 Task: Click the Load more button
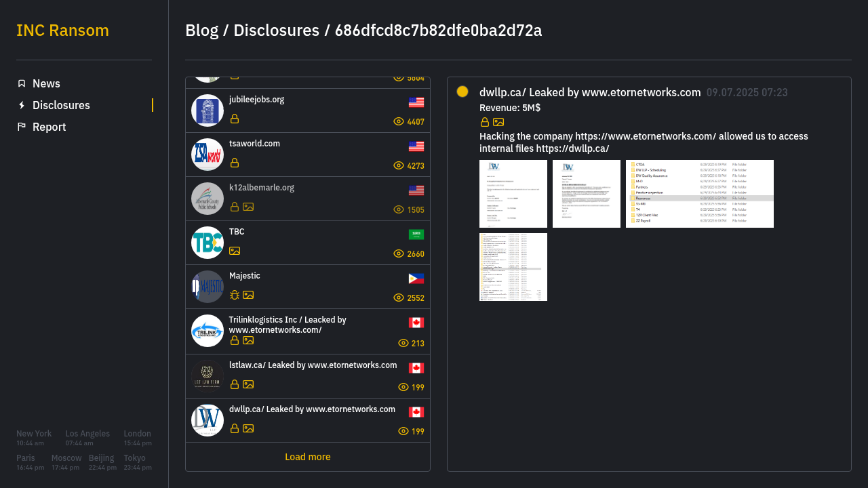click(x=308, y=457)
